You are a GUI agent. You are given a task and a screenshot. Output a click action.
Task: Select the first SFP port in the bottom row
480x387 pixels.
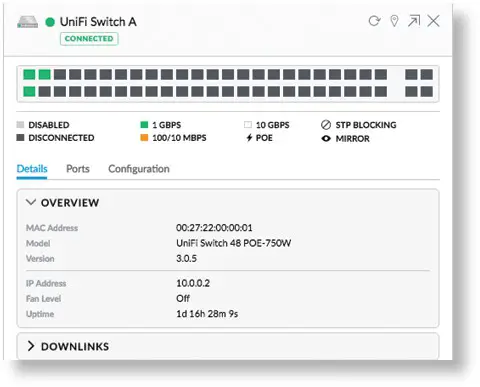point(411,91)
